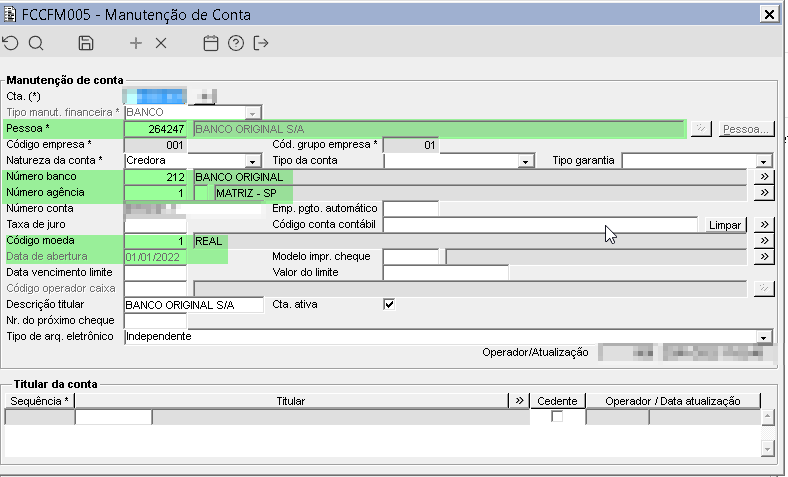Viewport: 788px width, 477px height.
Task: Click arrows header in Titular da conta grid
Action: [519, 401]
